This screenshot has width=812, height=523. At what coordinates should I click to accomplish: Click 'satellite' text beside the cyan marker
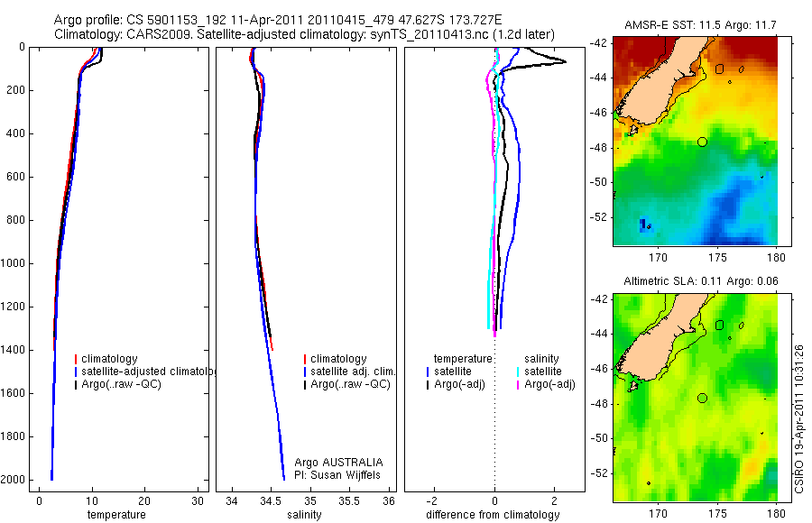tap(543, 372)
